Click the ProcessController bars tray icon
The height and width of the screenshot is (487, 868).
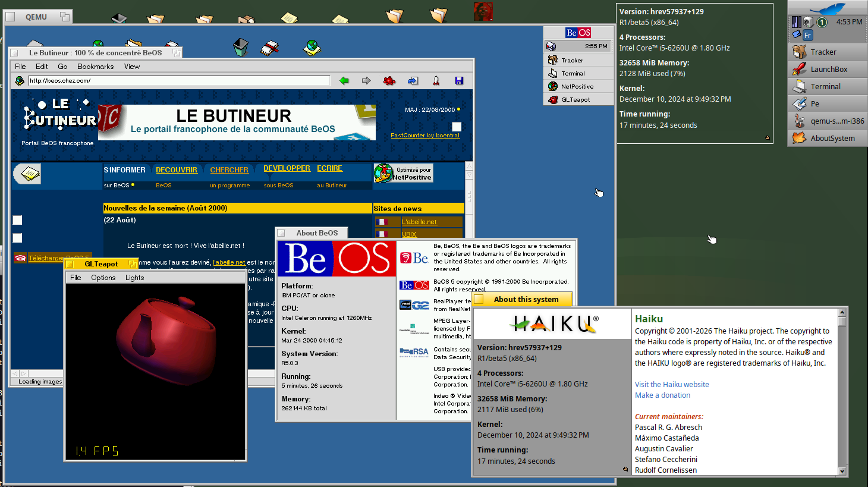796,22
